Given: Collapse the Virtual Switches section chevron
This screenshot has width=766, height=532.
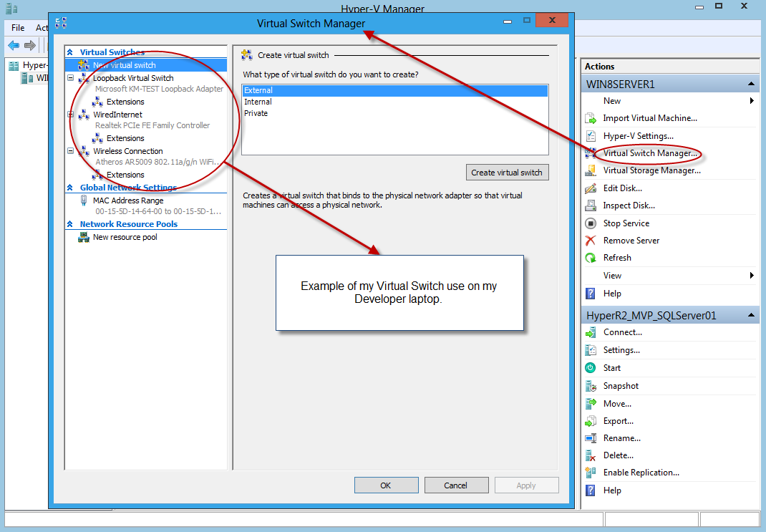Looking at the screenshot, I should [70, 52].
